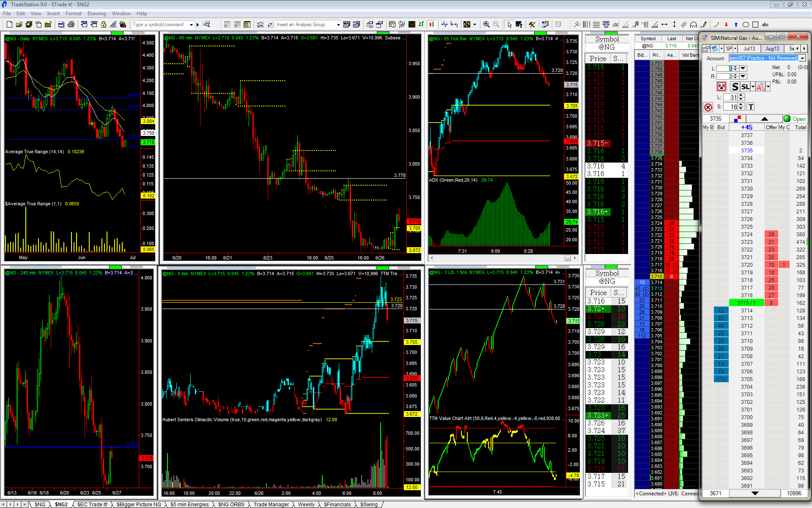Select the chart text annotation tool
This screenshot has width=812, height=508.
click(519, 25)
